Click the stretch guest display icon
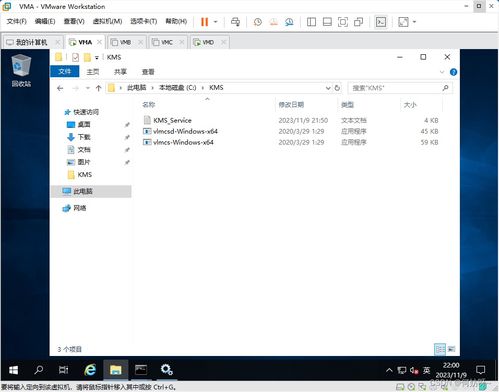Viewport: 499px width, 392px height. 403,22
